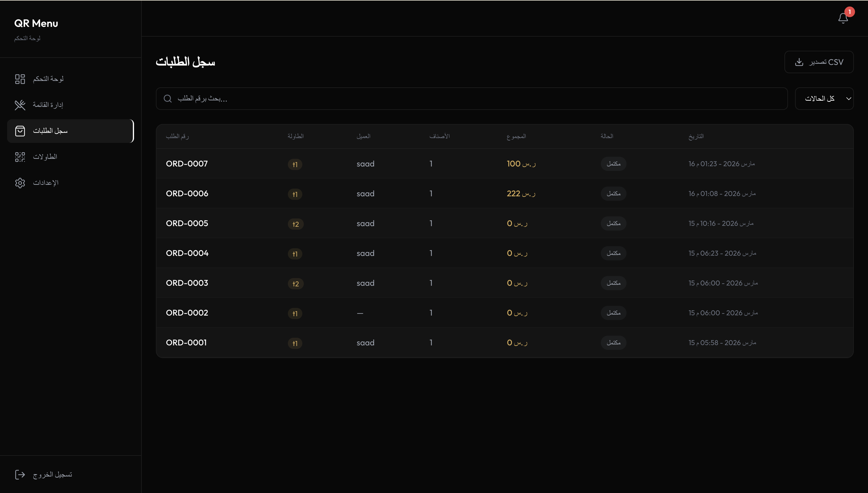
Task: Click the settings gear icon in sidebar
Action: [x=20, y=183]
